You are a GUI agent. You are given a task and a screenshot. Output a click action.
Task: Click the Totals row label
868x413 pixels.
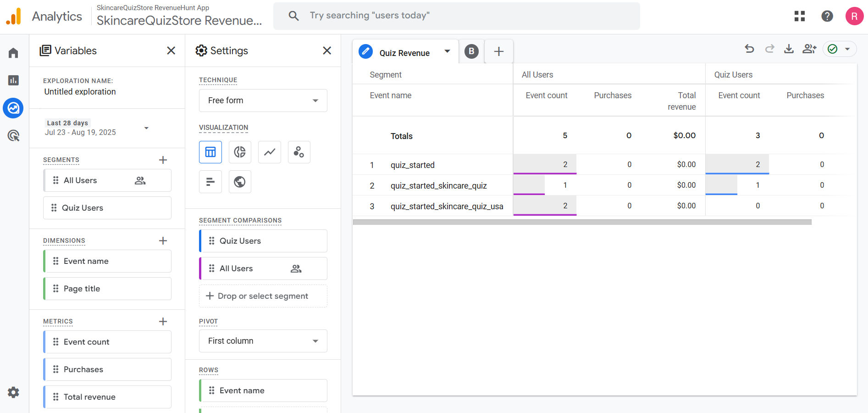tap(402, 136)
